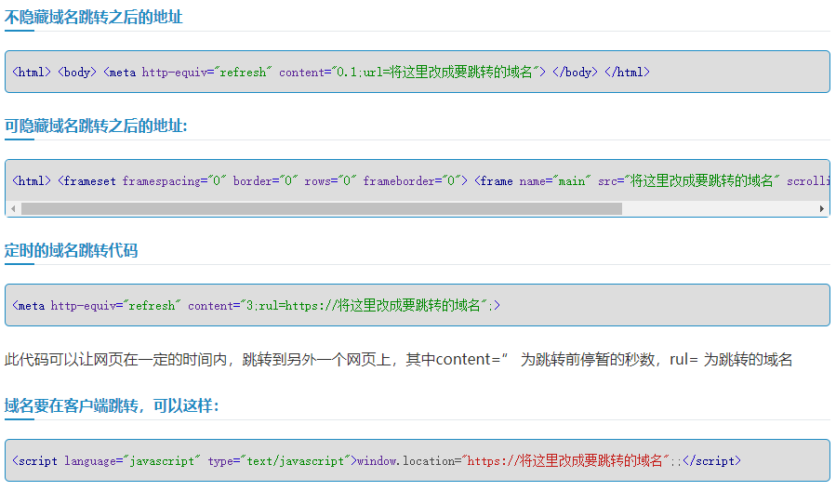Click the right arrow of the horizontal scrollbar
Viewport: 836px width, 504px height.
(822, 208)
